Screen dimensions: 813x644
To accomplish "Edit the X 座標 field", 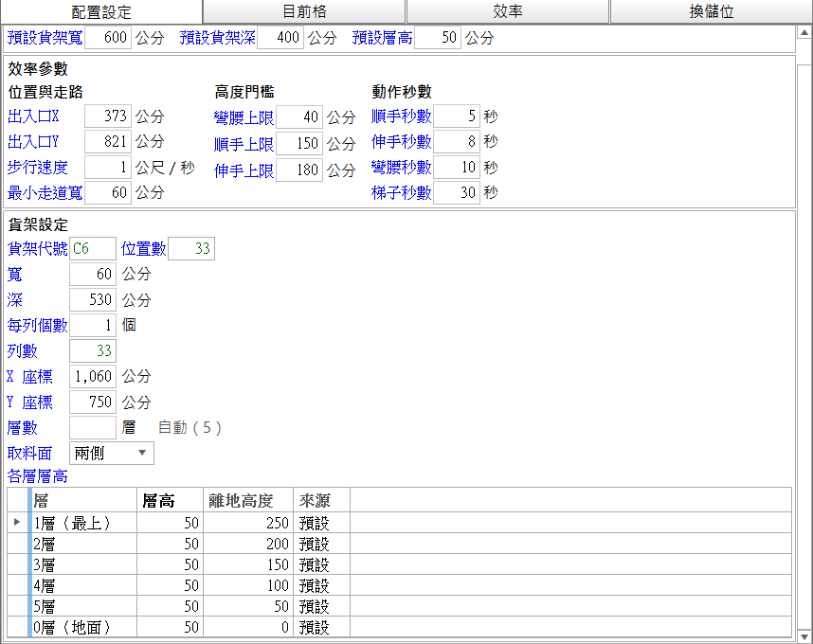I will [x=93, y=377].
